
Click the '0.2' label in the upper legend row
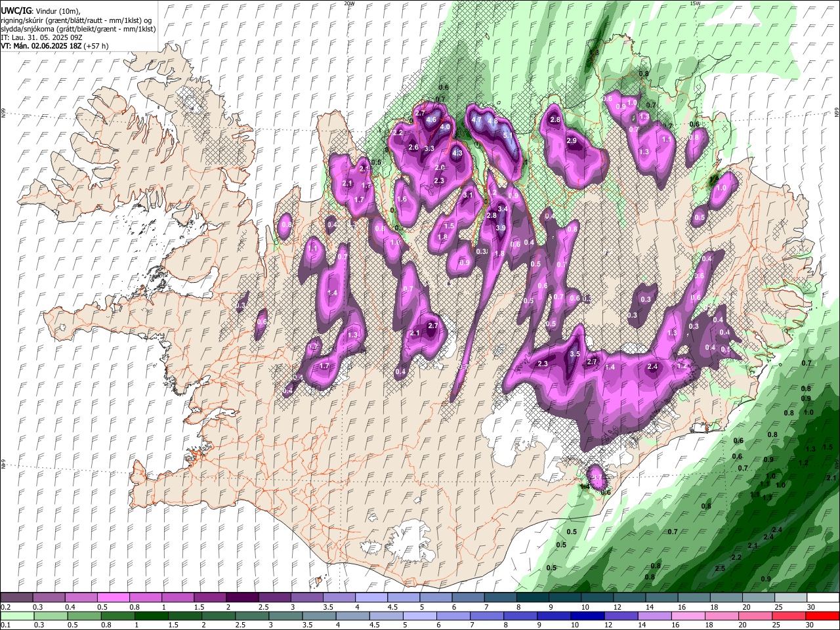5,607
